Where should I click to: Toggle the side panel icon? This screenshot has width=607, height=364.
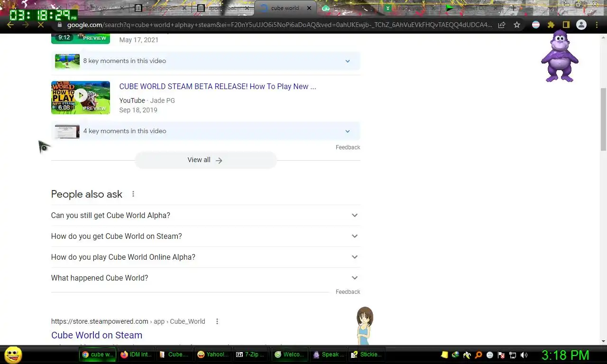[566, 25]
